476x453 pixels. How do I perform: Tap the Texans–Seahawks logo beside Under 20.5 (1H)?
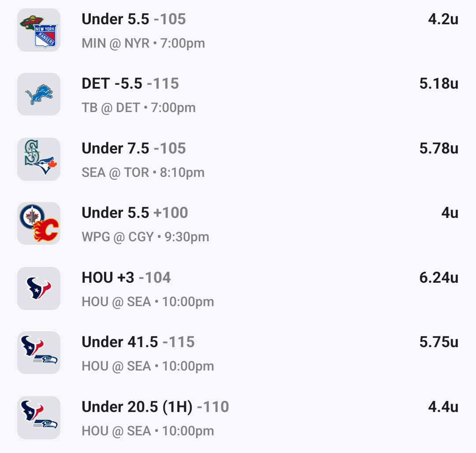pyautogui.click(x=39, y=418)
